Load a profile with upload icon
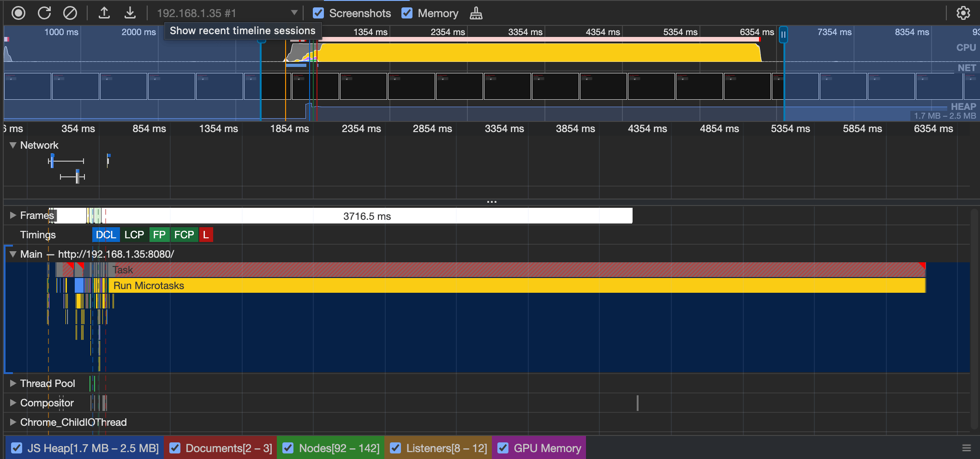 (x=104, y=13)
